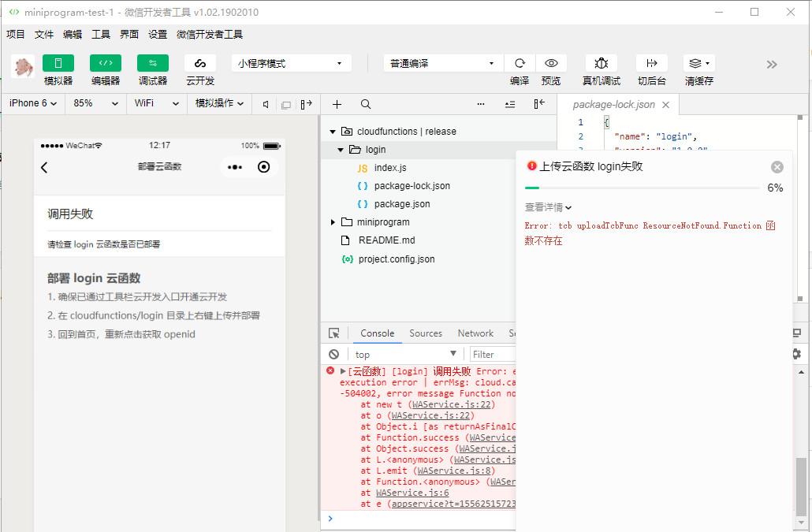The width and height of the screenshot is (812, 532).
Task: Click the 切后台 switch-to-background icon
Action: [651, 63]
